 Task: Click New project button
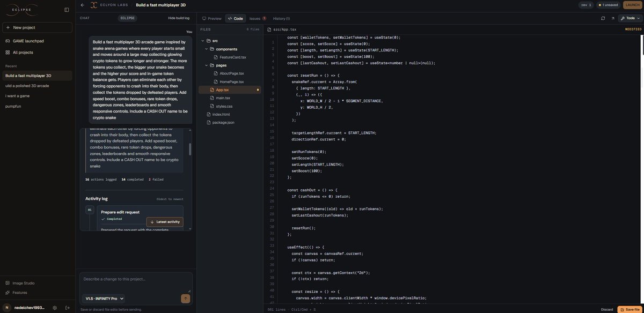click(x=37, y=27)
